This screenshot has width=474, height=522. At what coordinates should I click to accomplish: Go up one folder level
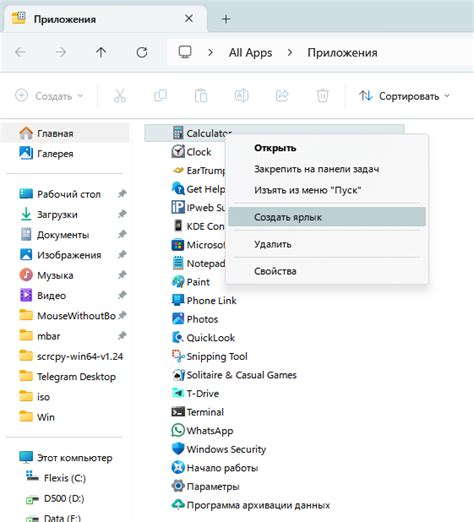tap(101, 52)
